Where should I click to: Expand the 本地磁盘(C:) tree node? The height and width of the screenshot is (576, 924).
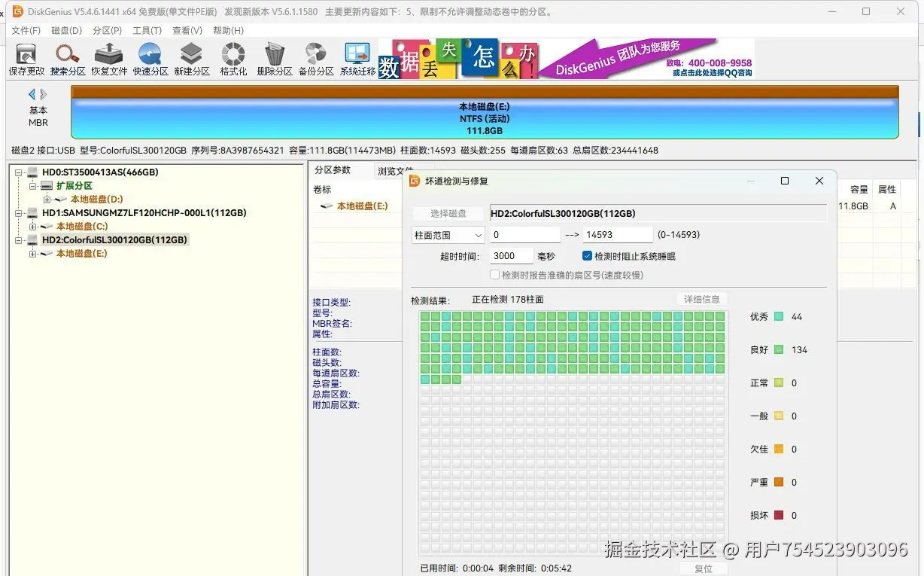(x=32, y=227)
